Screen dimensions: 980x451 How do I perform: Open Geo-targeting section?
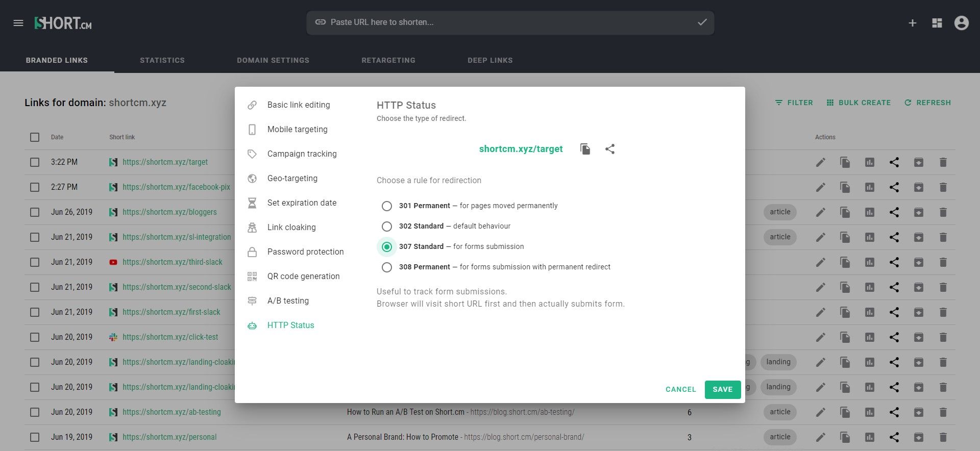tap(292, 179)
